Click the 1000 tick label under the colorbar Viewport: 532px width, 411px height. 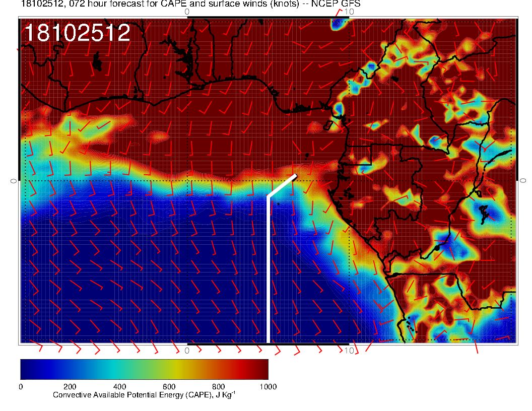pos(268,387)
